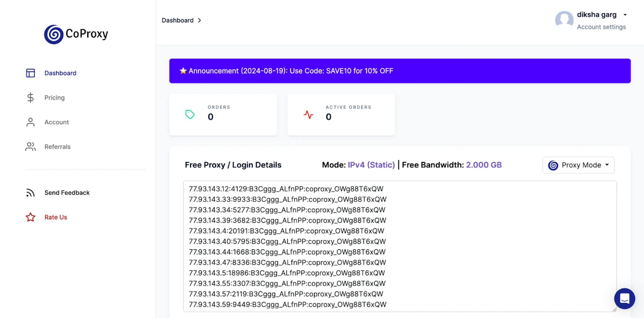The height and width of the screenshot is (322, 644).
Task: Click the Send Feedback signal icon
Action: tap(30, 193)
